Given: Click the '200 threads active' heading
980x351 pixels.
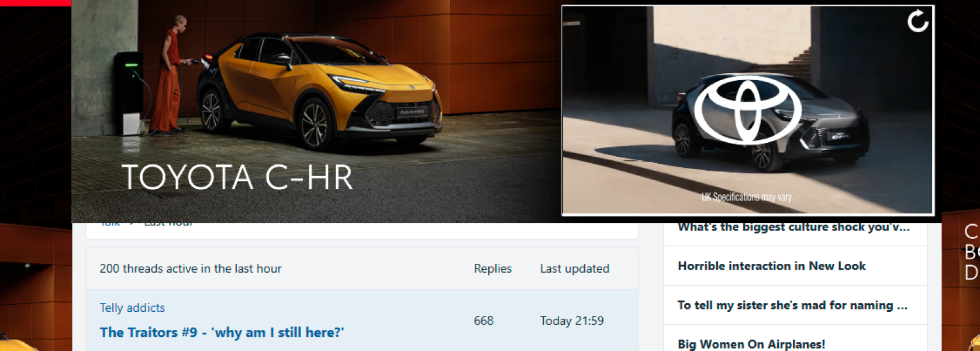Looking at the screenshot, I should 191,269.
